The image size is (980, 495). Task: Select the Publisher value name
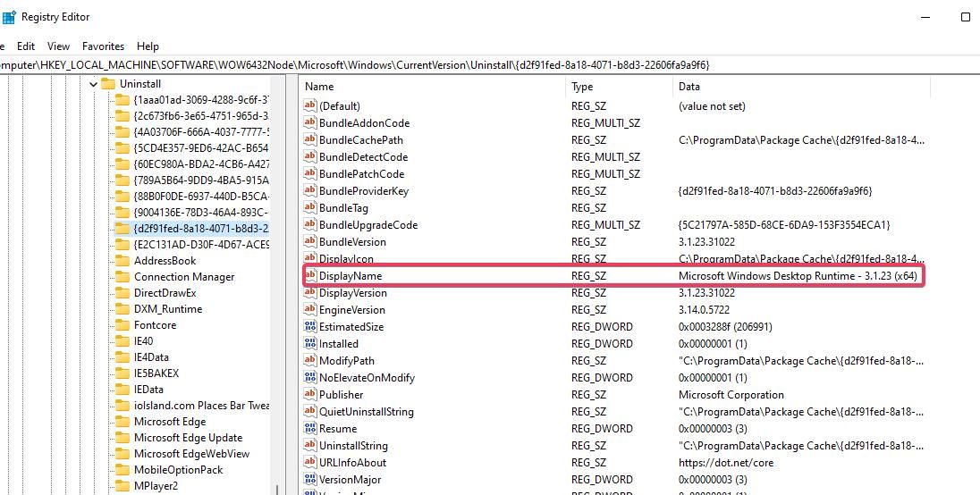click(x=342, y=395)
